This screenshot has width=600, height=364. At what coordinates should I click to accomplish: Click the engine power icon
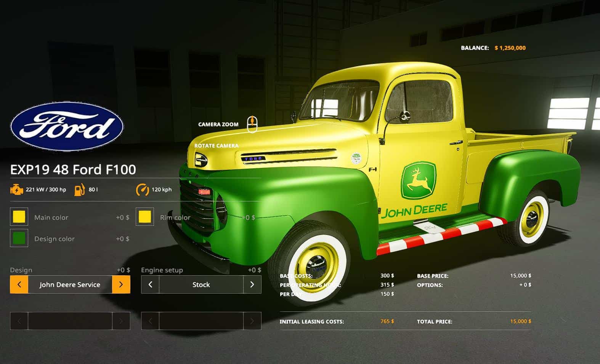coord(16,189)
